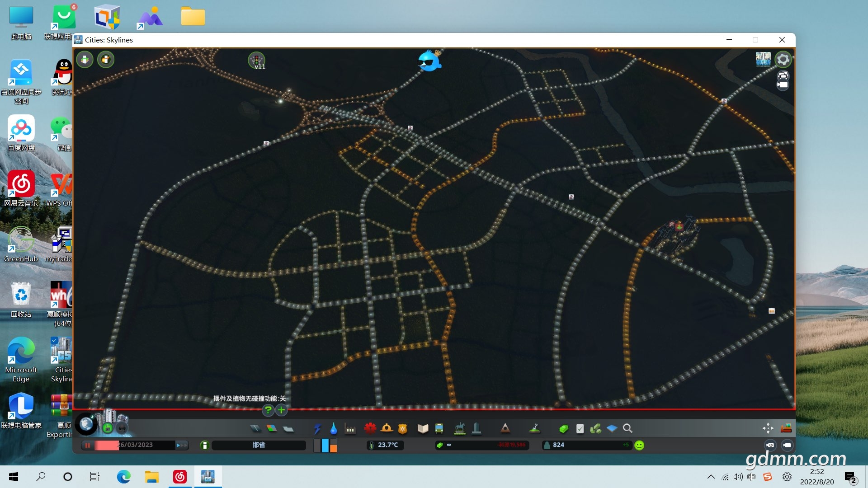Toggle the free camera mode button
The height and width of the screenshot is (488, 868).
point(787,445)
